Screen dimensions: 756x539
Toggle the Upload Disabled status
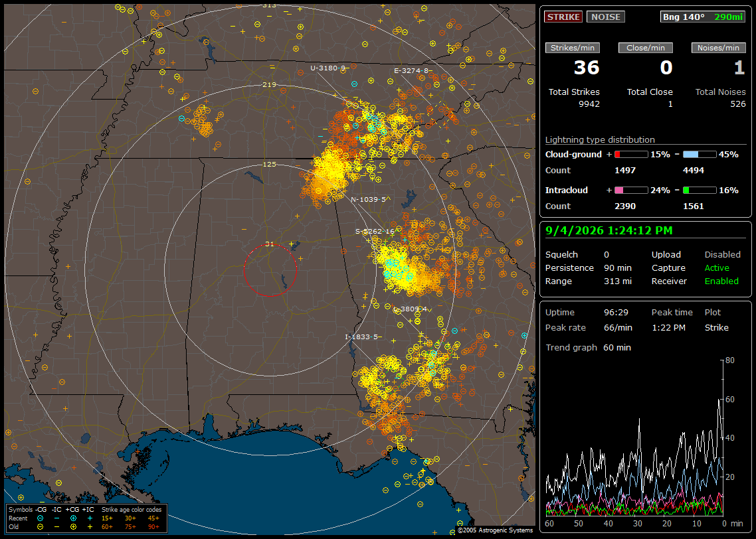click(x=722, y=254)
